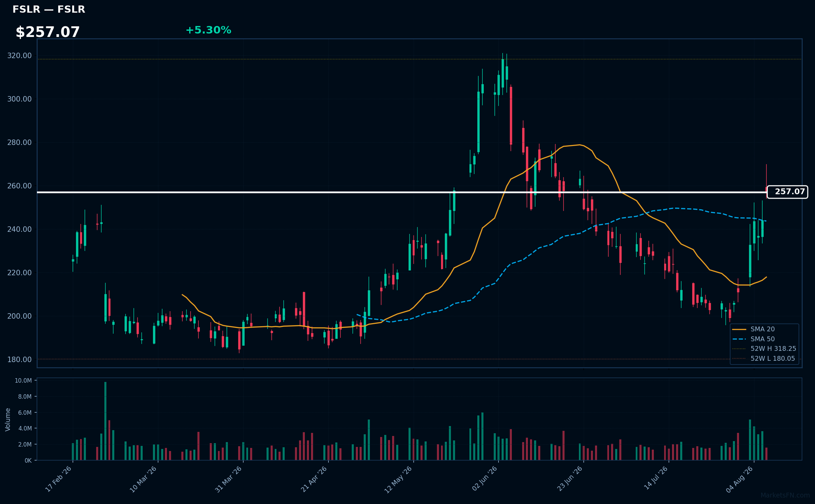Select SMA 20 legend entry
Screen dimensions: 815x504
[763, 329]
